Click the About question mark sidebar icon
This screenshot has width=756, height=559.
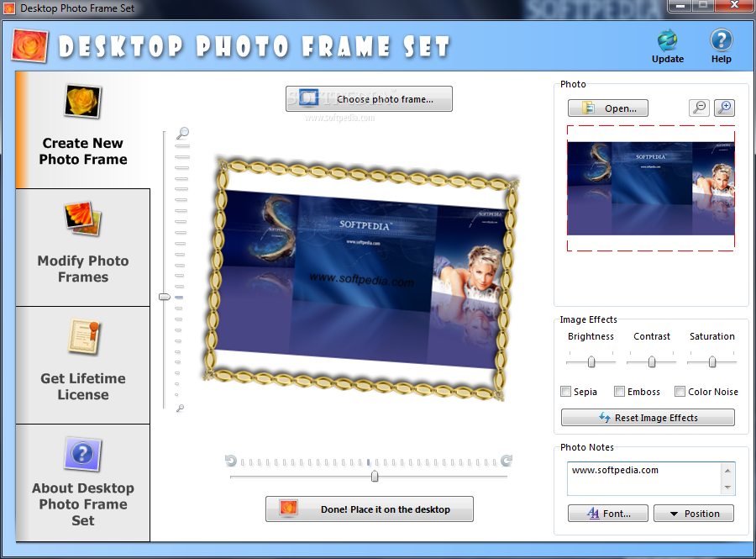coord(82,454)
